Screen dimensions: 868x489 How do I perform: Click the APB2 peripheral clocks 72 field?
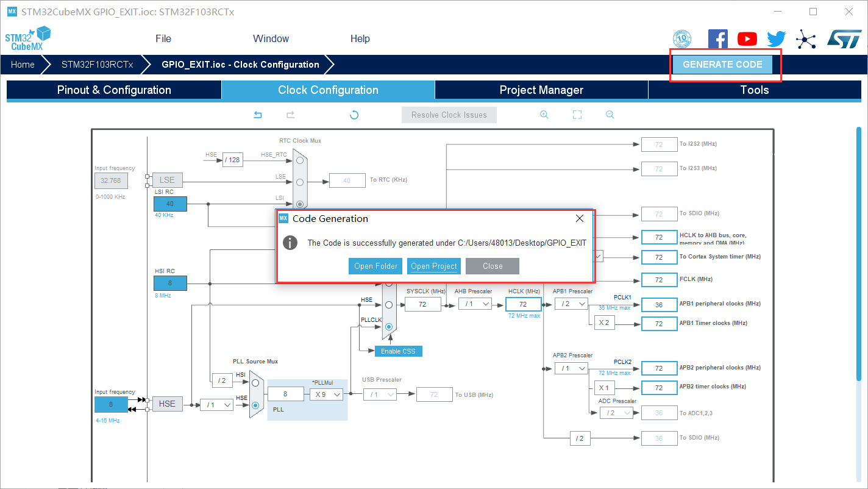pos(659,368)
